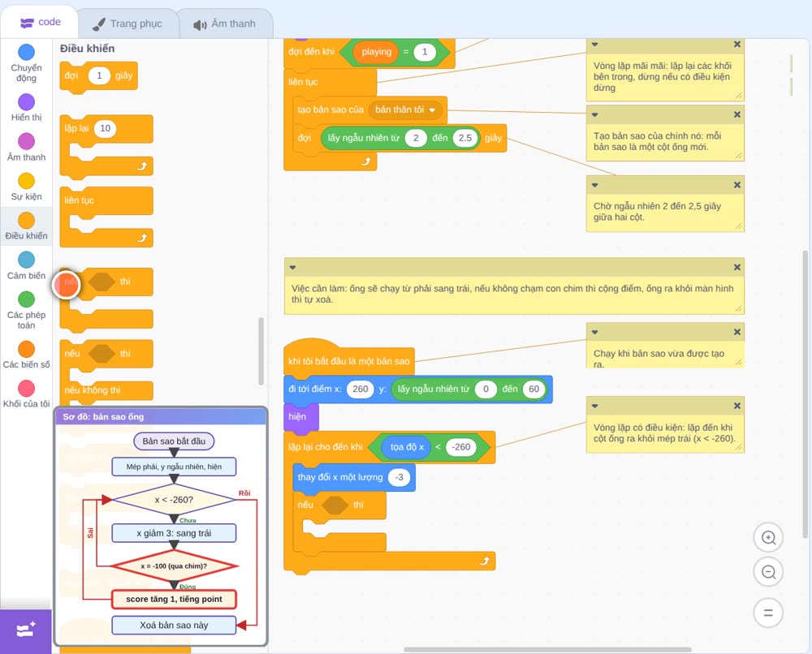
Task: Delete the 'Việc cần làm' comment
Action: point(737,267)
